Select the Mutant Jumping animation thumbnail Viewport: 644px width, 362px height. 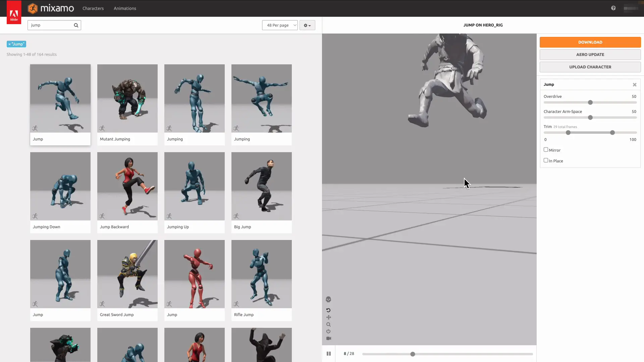click(x=127, y=98)
